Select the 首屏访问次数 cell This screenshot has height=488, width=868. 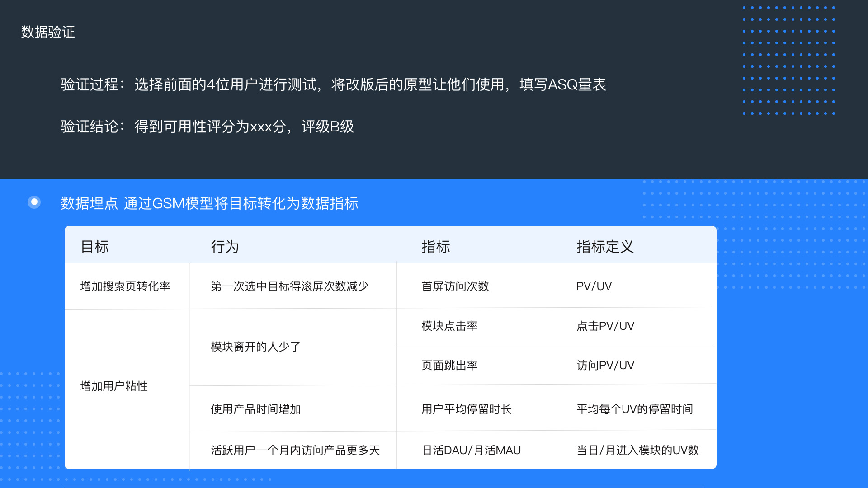pyautogui.click(x=455, y=286)
